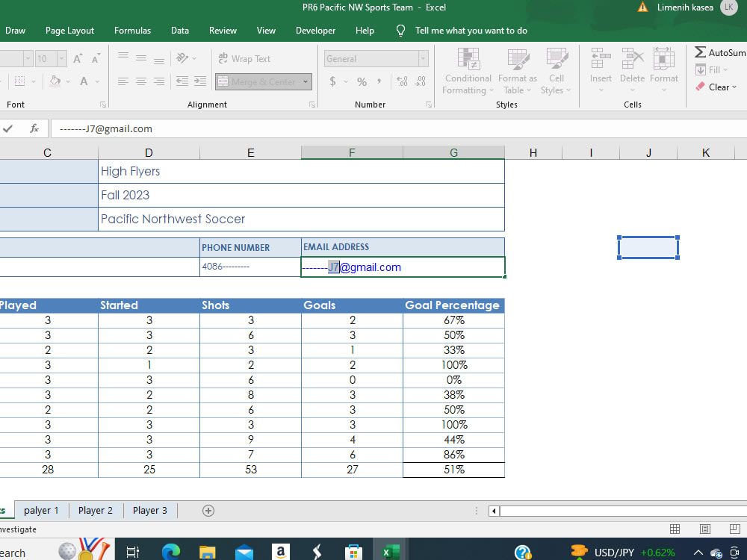The image size is (747, 560).
Task: Open the Cell Styles gallery
Action: coord(556,72)
